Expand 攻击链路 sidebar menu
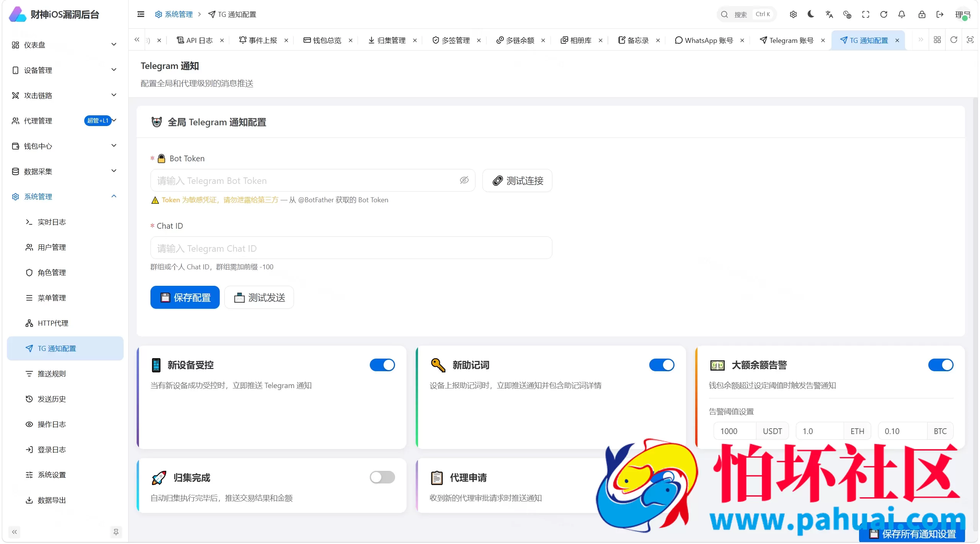 (64, 95)
